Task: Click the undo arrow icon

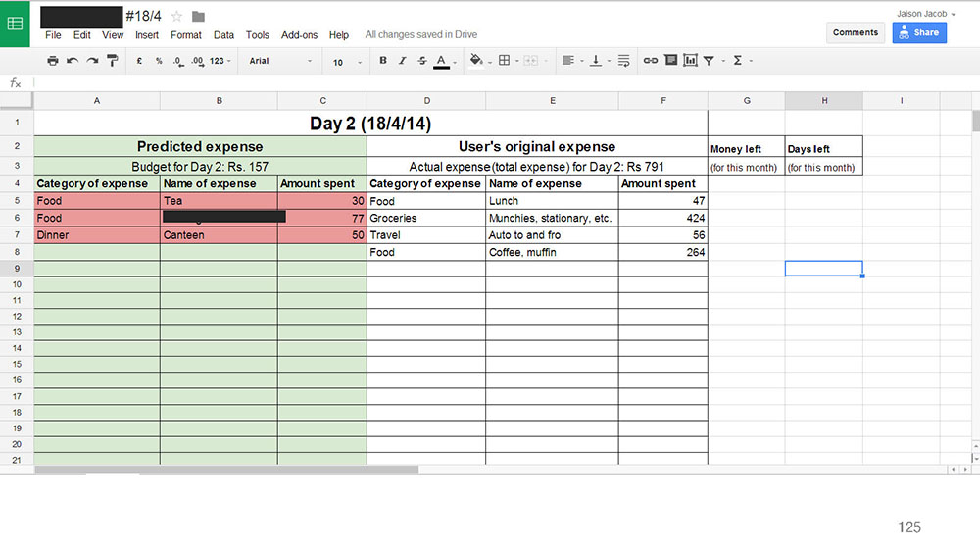Action: [x=73, y=61]
